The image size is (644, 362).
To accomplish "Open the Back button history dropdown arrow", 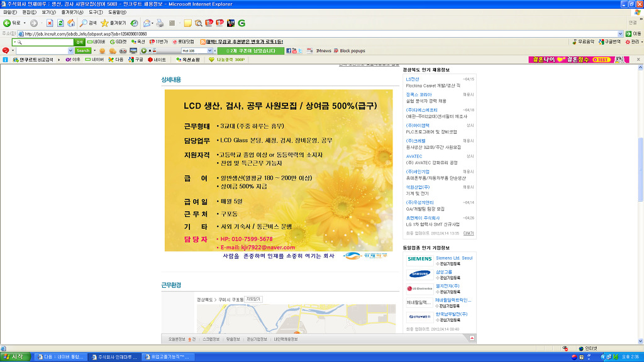I will (25, 23).
